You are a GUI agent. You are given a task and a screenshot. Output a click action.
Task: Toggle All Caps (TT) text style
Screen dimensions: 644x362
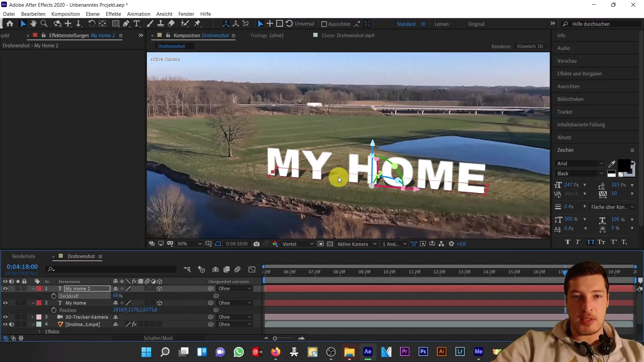pyautogui.click(x=591, y=242)
